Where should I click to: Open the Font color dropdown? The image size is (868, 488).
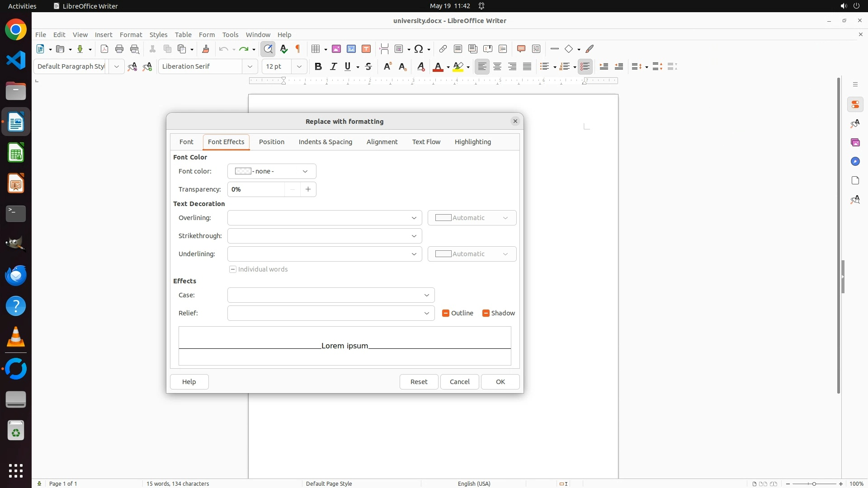[272, 171]
